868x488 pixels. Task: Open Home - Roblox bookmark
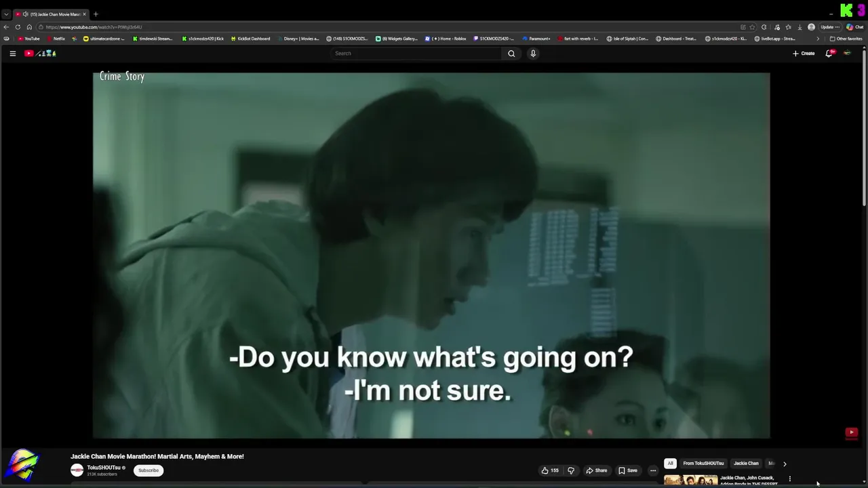pos(446,39)
